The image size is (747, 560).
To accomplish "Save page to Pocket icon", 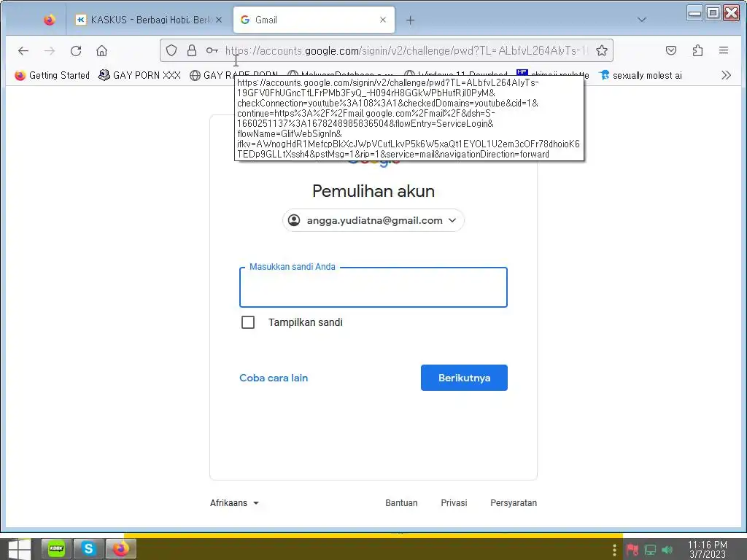I will coord(671,50).
